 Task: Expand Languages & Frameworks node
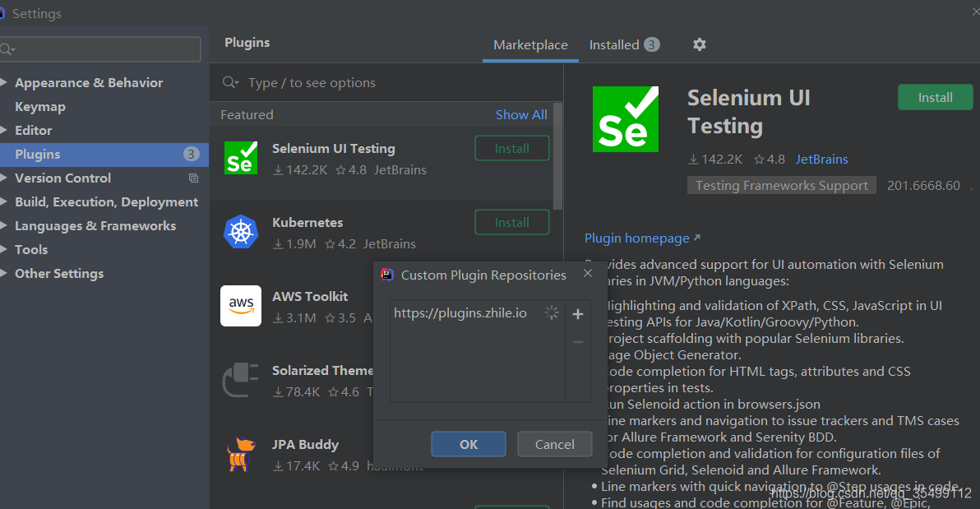[4, 226]
